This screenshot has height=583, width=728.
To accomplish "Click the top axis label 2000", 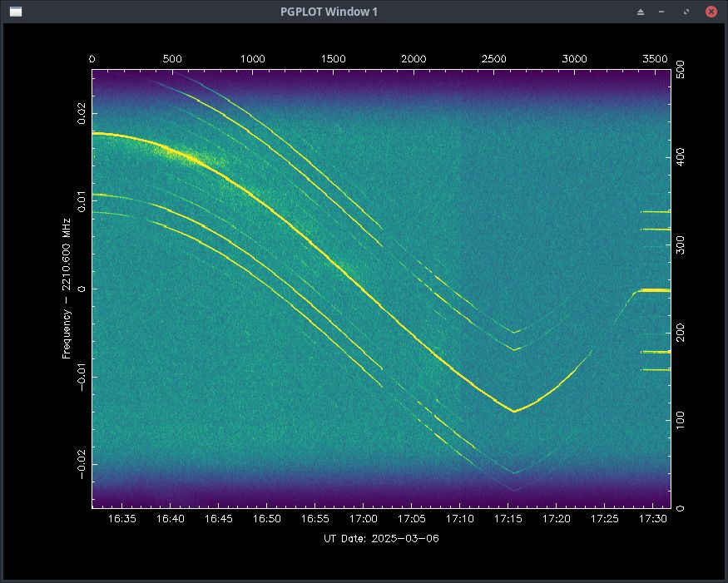I will point(414,59).
